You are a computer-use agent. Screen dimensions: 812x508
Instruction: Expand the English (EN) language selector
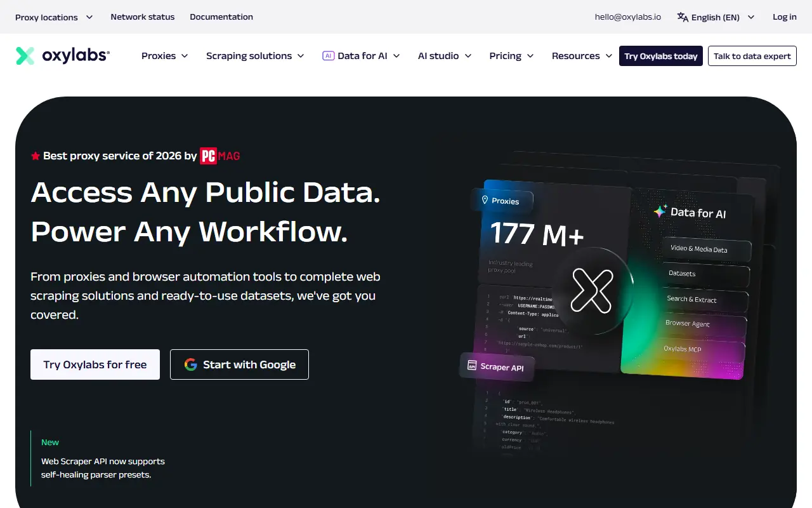[x=716, y=17]
